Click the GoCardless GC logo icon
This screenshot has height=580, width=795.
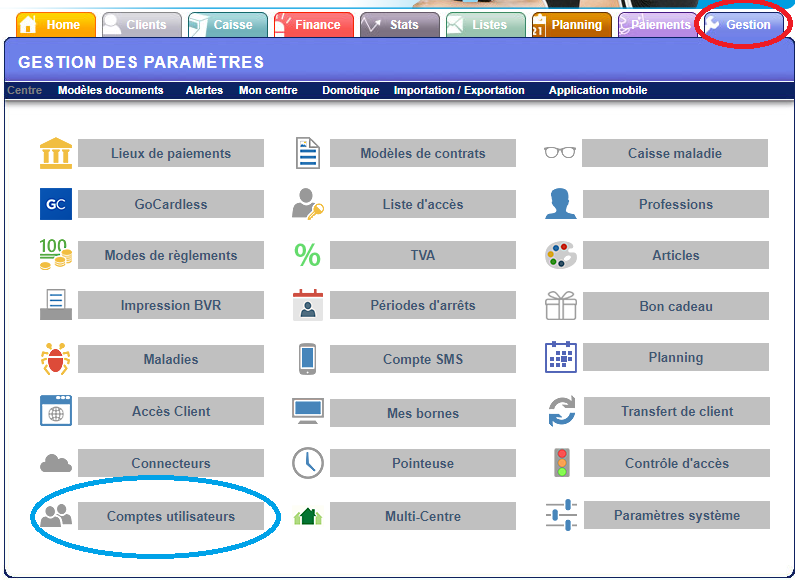coord(56,204)
